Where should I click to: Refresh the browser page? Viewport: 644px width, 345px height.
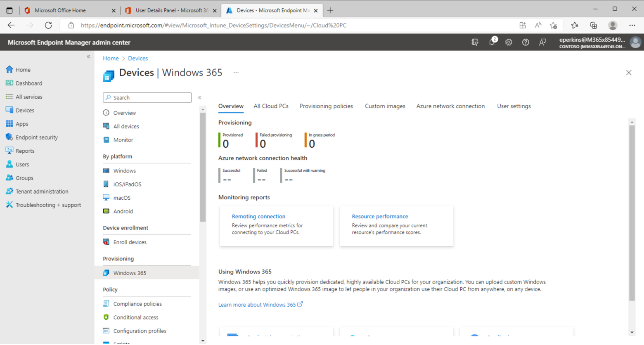click(48, 25)
